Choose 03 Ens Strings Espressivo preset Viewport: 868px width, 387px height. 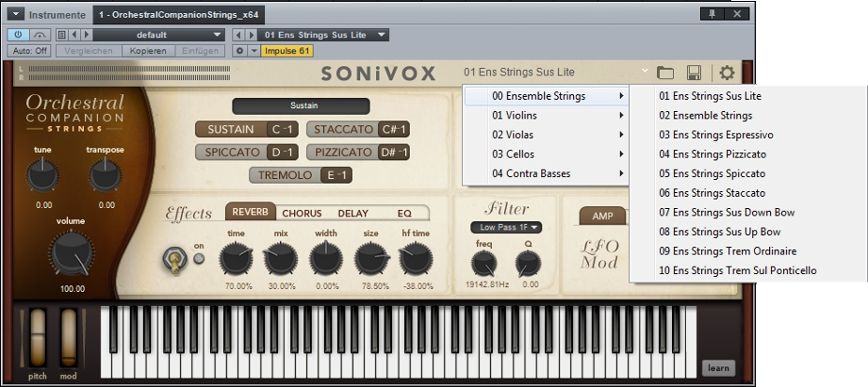(749, 135)
